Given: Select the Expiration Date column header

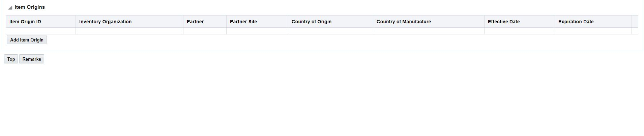Looking at the screenshot, I should pyautogui.click(x=576, y=22).
